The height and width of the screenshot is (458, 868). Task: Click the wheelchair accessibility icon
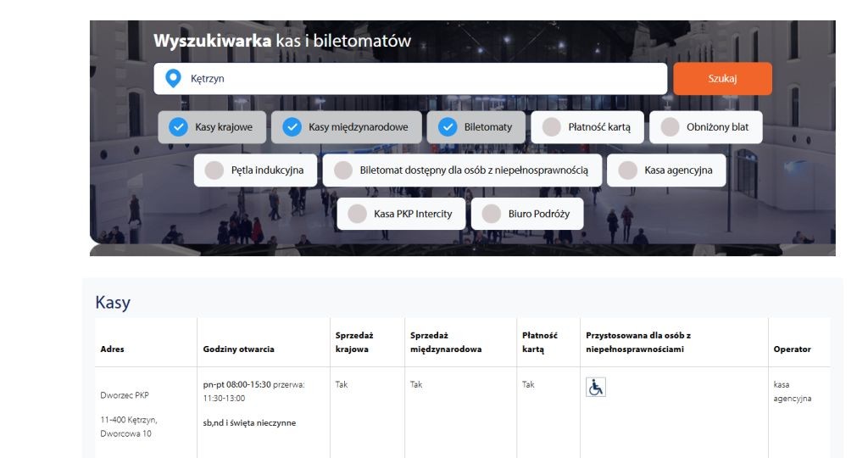coord(596,387)
